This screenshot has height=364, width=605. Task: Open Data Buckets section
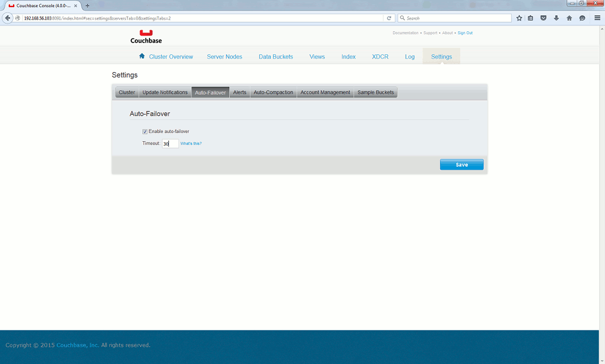tap(276, 57)
